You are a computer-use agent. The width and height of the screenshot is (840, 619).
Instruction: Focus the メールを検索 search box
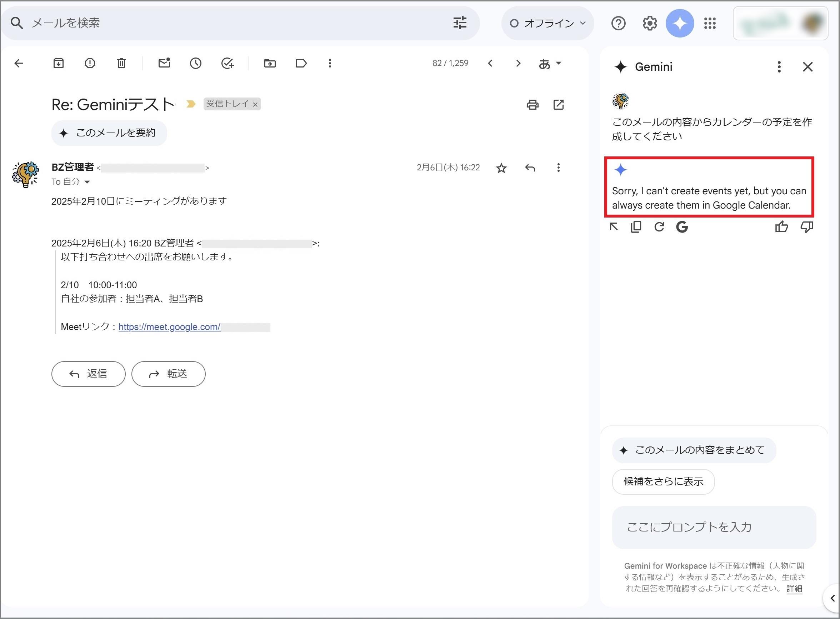pyautogui.click(x=240, y=23)
